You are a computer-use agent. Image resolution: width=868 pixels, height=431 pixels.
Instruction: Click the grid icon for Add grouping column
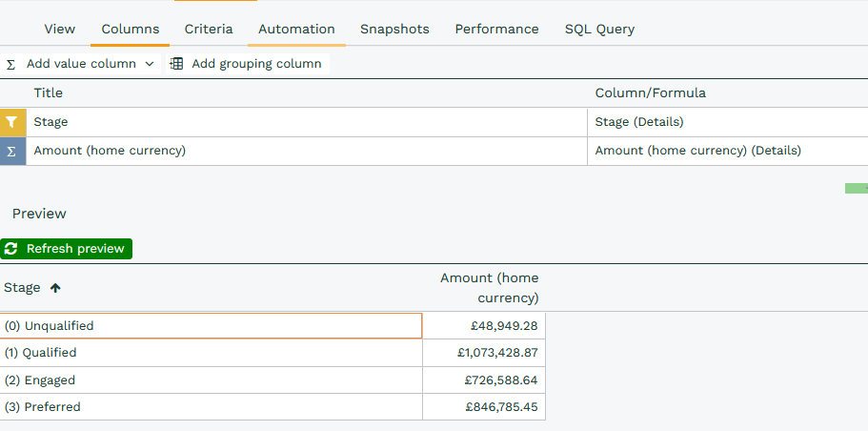point(176,64)
